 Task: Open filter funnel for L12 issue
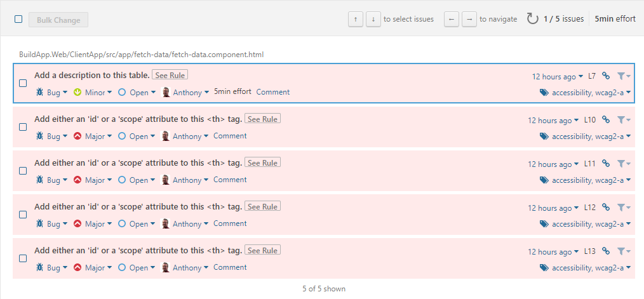pos(624,208)
